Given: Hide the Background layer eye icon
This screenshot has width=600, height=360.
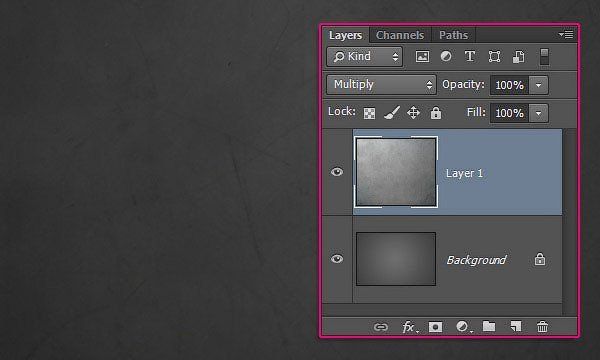Looking at the screenshot, I should pyautogui.click(x=337, y=259).
